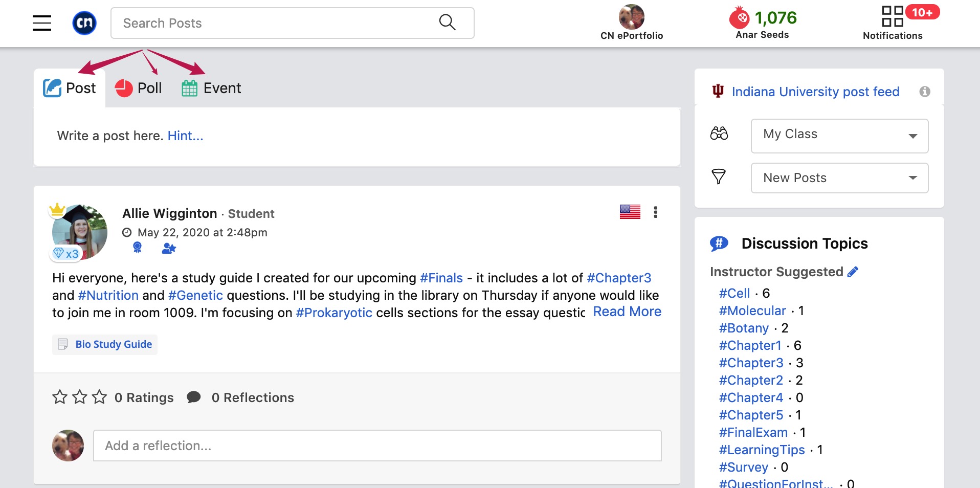Select the Event tab
This screenshot has height=488, width=980.
coord(211,88)
